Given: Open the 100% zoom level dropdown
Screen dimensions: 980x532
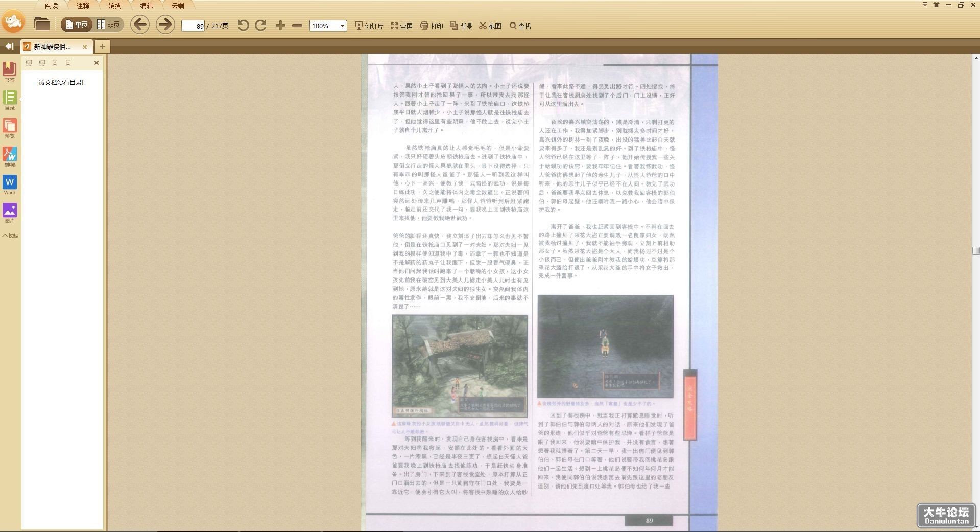Looking at the screenshot, I should click(x=342, y=26).
